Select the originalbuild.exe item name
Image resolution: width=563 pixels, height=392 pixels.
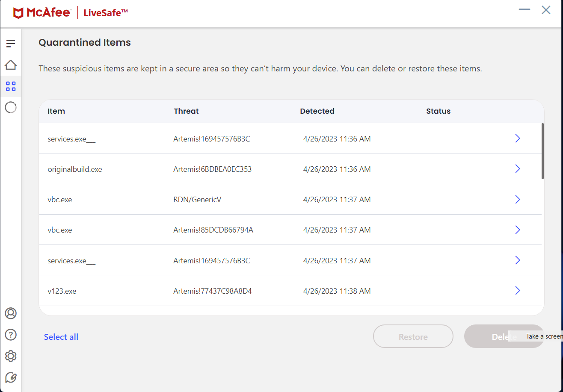click(x=75, y=169)
